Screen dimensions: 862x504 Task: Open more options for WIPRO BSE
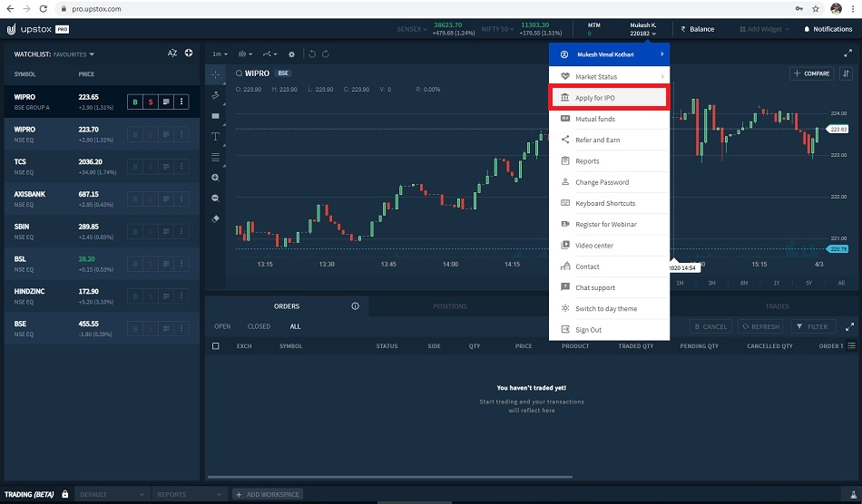[x=181, y=102]
